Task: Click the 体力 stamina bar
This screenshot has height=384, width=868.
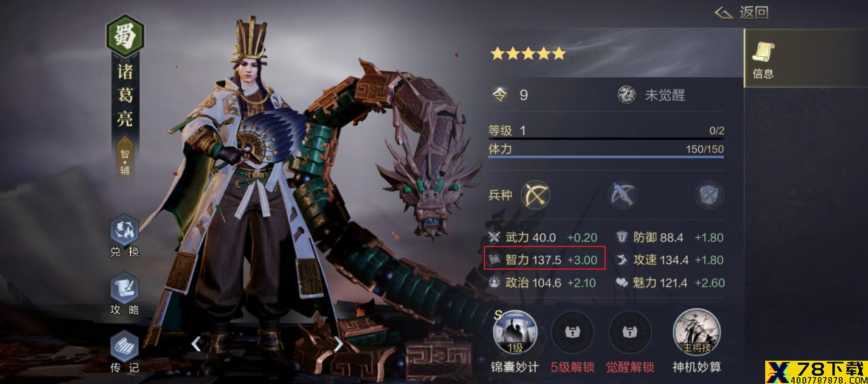Action: pos(606,151)
